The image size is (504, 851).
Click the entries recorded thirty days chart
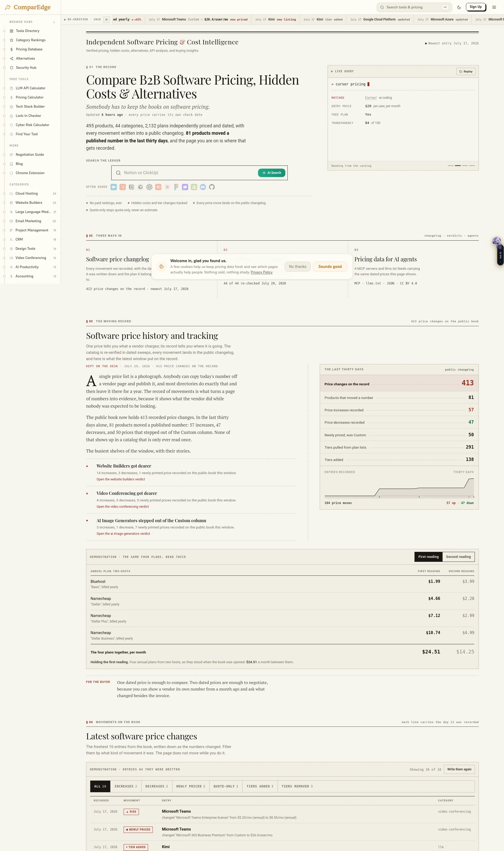point(399,487)
